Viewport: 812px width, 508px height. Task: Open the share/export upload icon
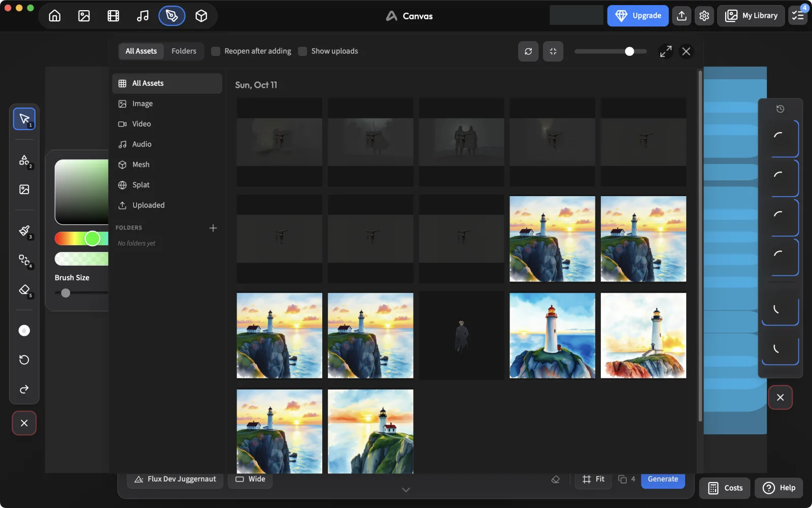[x=682, y=16]
